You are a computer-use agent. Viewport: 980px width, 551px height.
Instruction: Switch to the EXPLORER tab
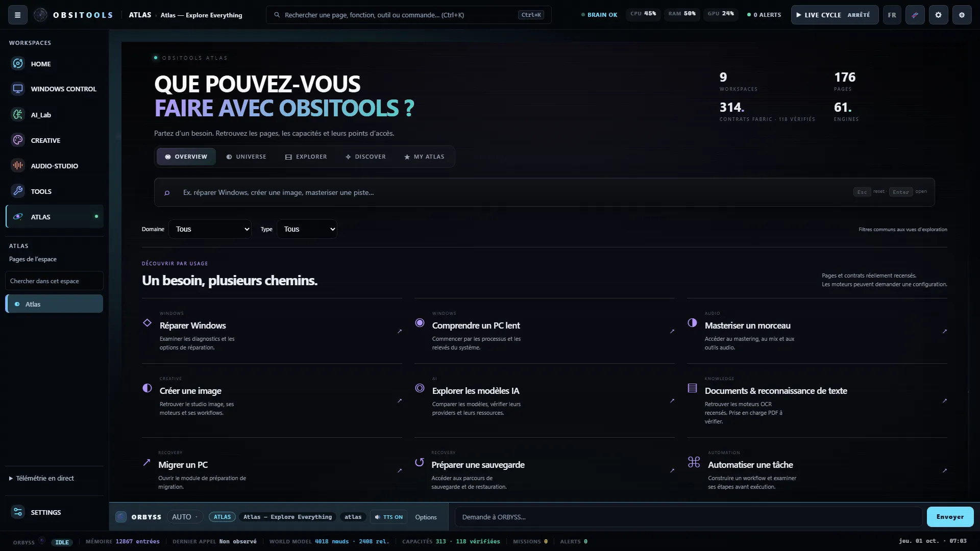(306, 157)
